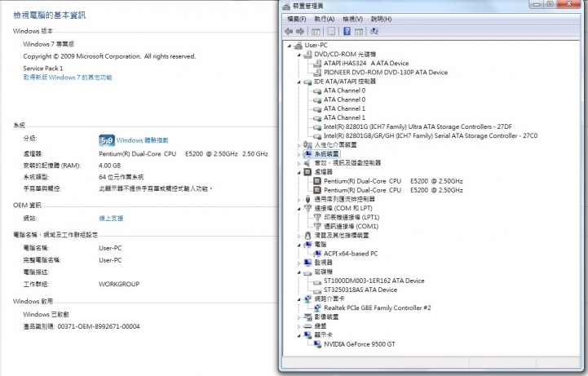This screenshot has width=588, height=376.
Task: Click the User-PC computer icon in tree
Action: tap(298, 46)
